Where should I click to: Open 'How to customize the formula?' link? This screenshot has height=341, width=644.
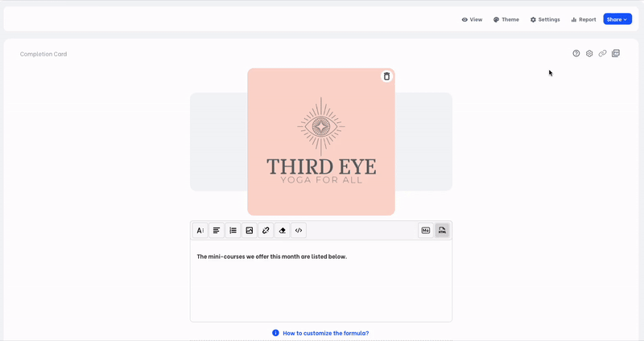click(326, 333)
